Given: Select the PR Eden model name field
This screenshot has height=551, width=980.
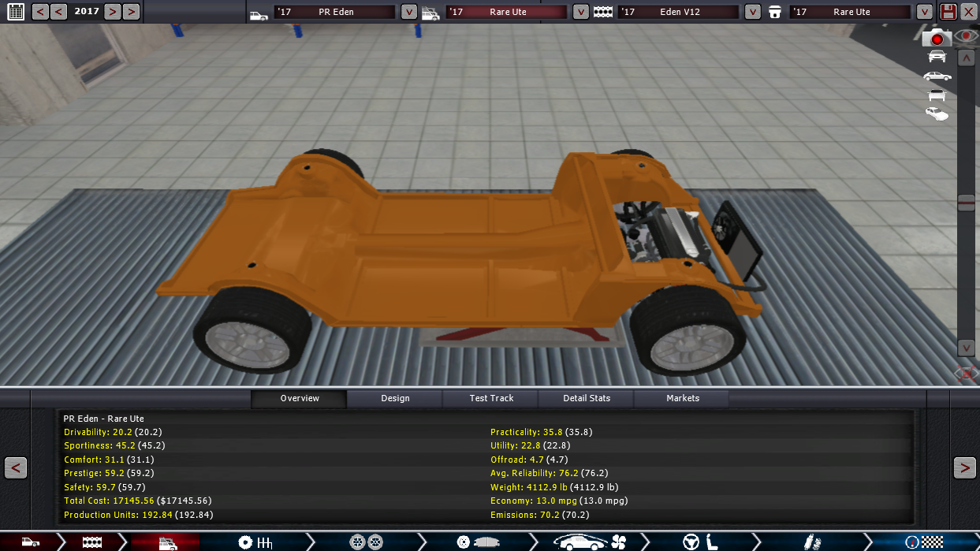Looking at the screenshot, I should (334, 12).
